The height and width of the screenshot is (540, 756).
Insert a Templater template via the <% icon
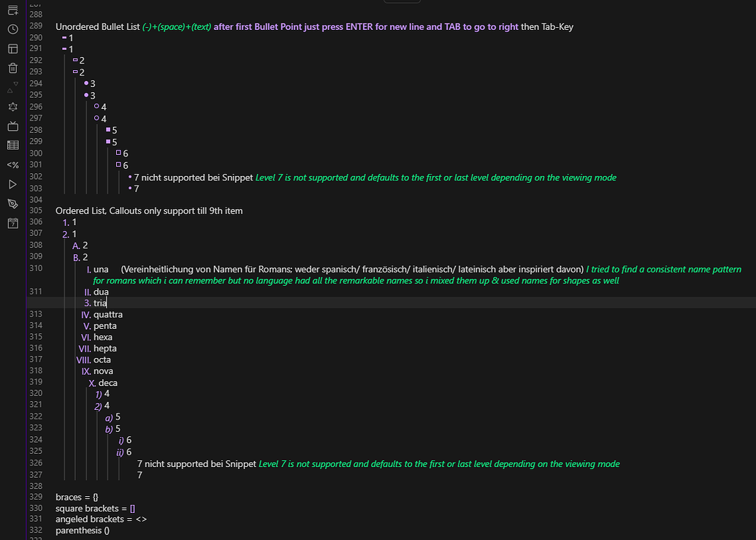(12, 164)
